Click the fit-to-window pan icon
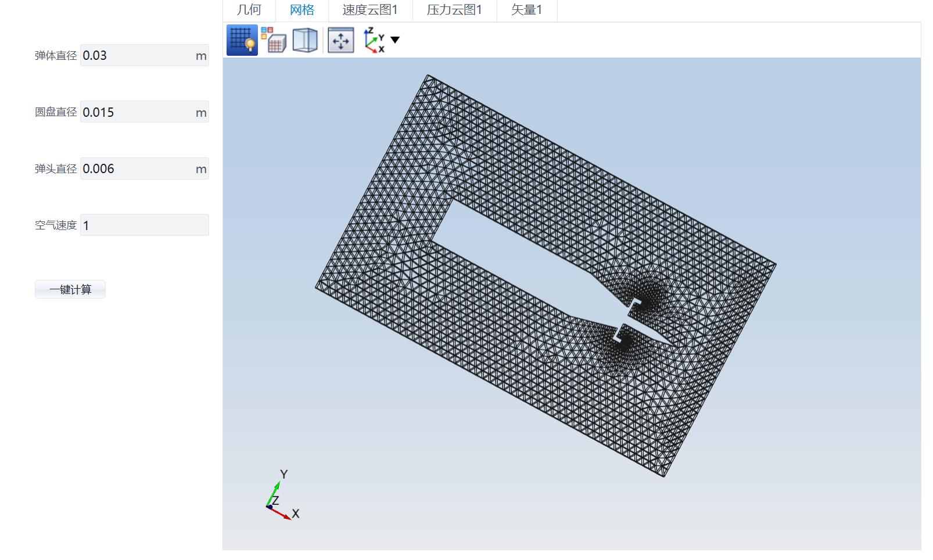Viewport: 933px width, 560px height. 341,40
